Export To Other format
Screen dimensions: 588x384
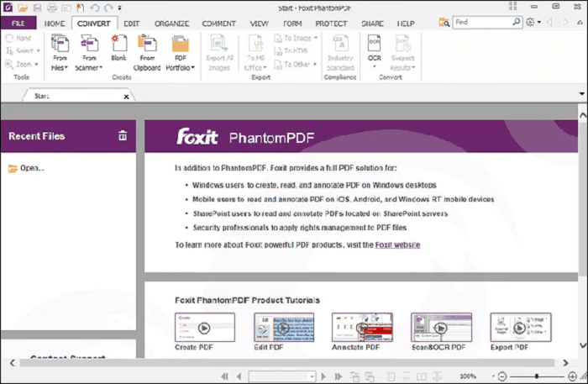[x=295, y=64]
